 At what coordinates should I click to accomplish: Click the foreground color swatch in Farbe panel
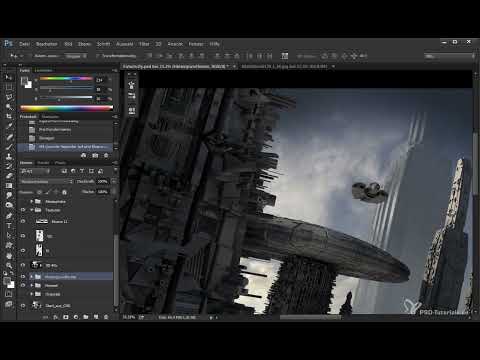[24, 80]
